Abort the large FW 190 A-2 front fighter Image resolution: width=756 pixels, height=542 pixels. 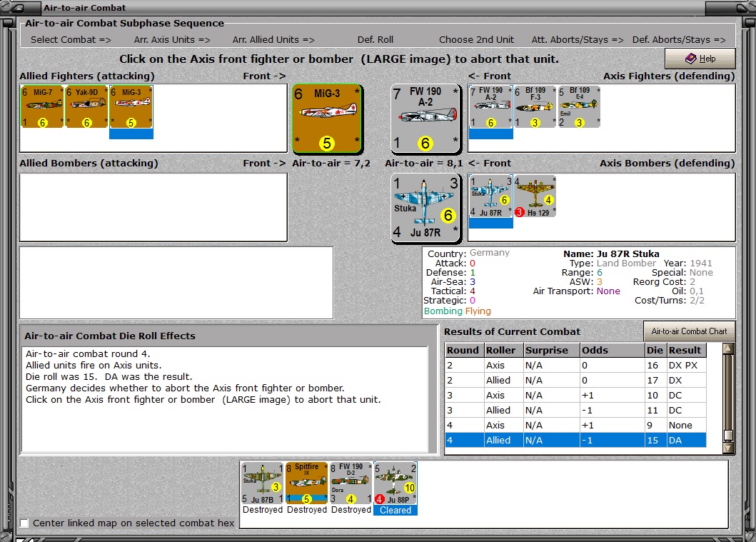coord(425,119)
